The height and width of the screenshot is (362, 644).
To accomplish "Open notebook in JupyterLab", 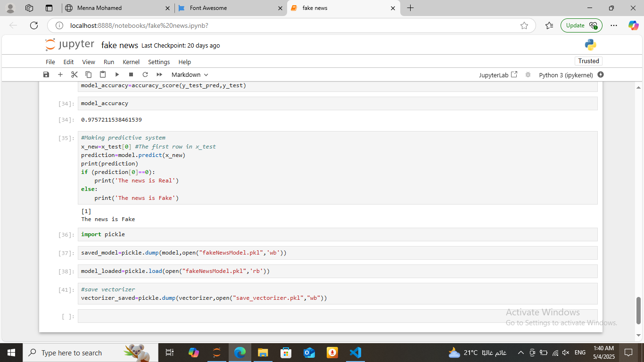I will click(x=498, y=75).
